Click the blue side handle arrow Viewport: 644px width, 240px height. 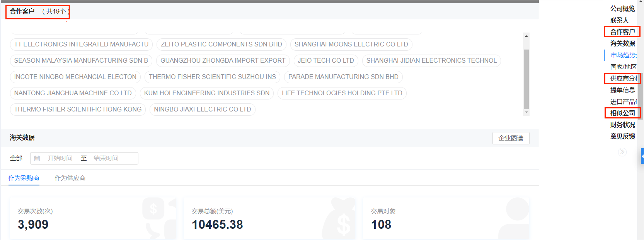(x=642, y=156)
